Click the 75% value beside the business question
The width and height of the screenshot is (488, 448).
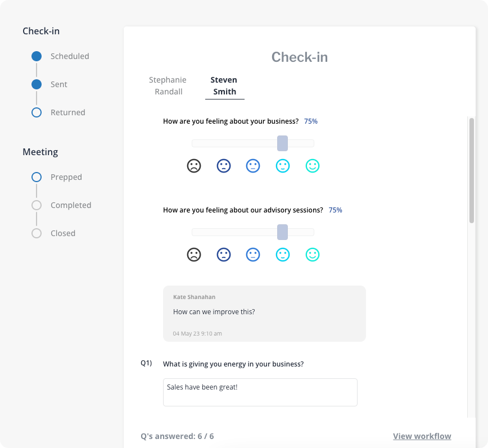(311, 121)
